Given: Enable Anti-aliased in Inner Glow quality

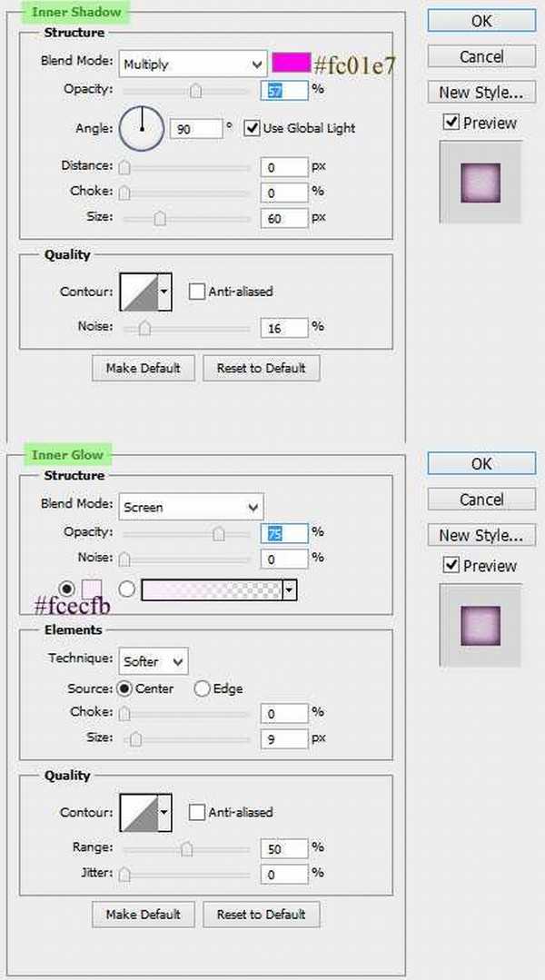Looking at the screenshot, I should point(196,812).
